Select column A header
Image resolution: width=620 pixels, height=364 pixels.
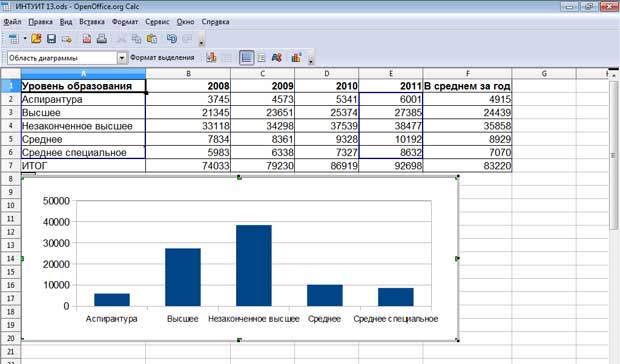(83, 74)
